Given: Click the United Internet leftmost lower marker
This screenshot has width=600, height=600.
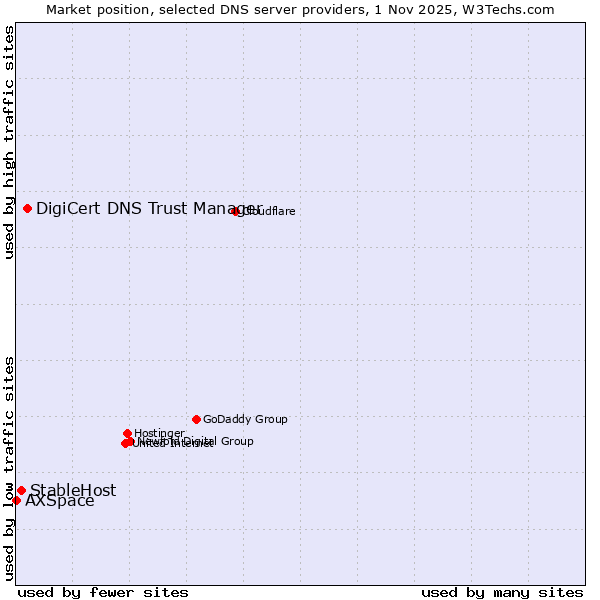Looking at the screenshot, I should (x=125, y=443).
